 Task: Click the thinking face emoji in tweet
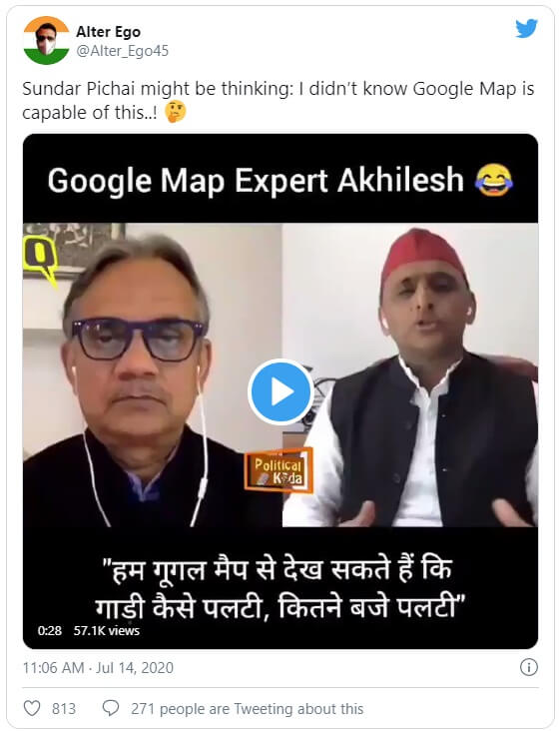pyautogui.click(x=176, y=113)
